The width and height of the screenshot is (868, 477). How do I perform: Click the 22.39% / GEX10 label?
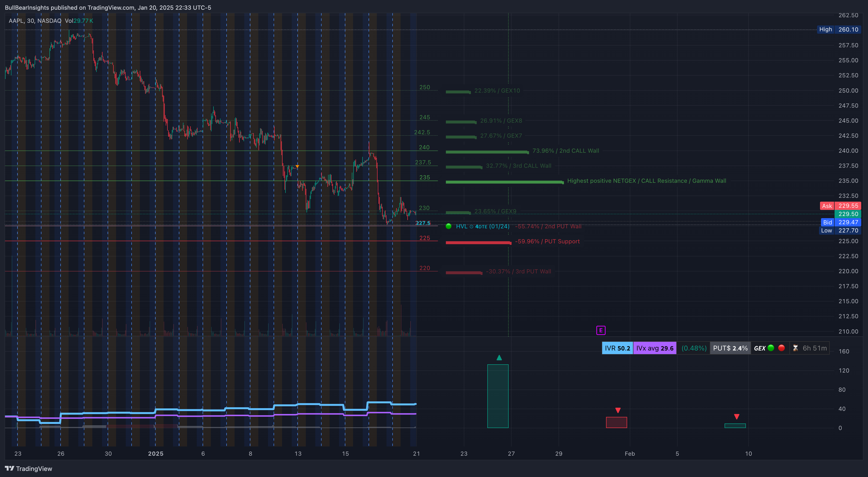pos(497,91)
